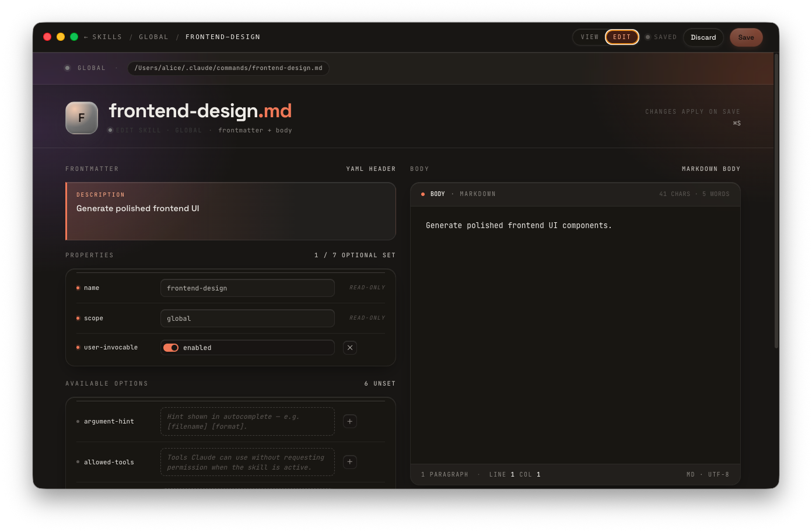Click the name field frontend-design
Screen dimensions: 812x532
pyautogui.click(x=247, y=288)
